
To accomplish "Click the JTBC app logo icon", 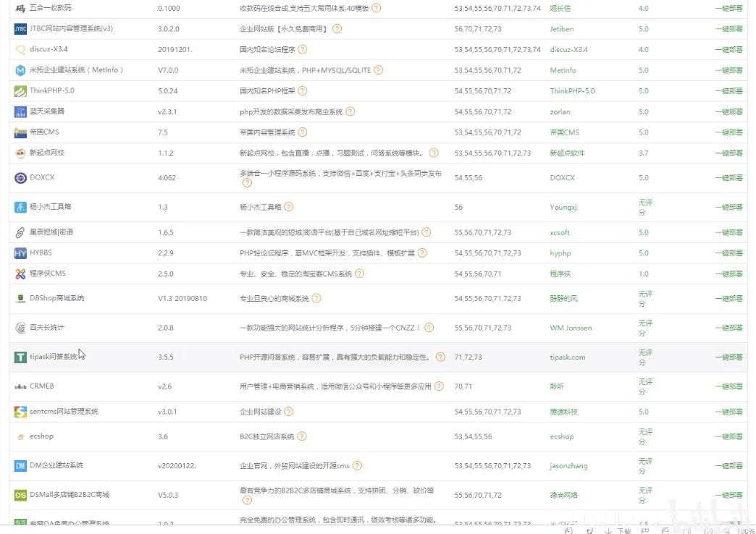I will tap(20, 29).
